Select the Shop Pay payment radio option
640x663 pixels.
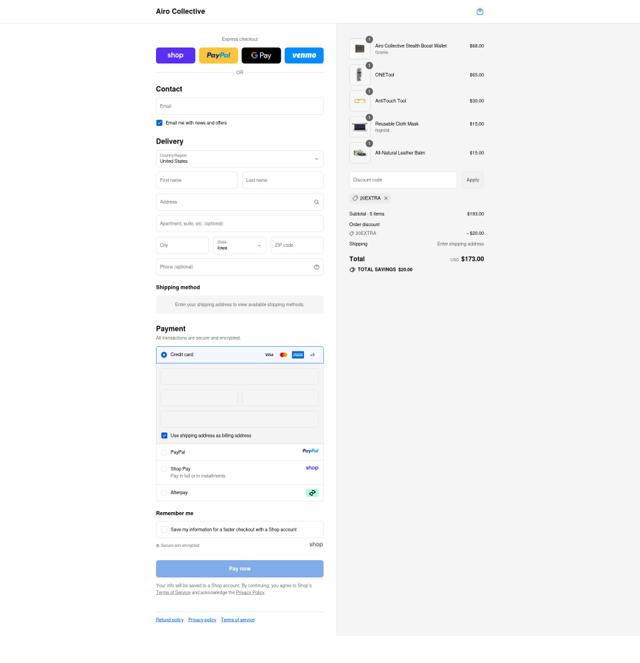164,469
